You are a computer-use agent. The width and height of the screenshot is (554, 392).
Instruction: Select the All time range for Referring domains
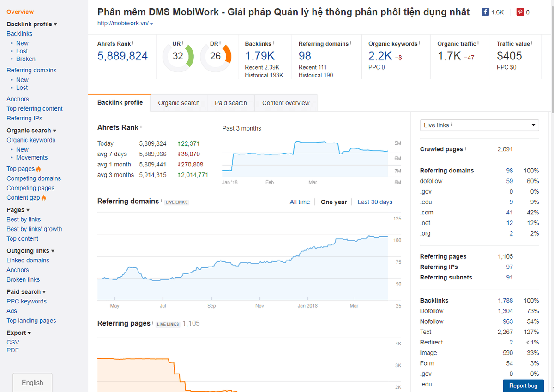(300, 202)
